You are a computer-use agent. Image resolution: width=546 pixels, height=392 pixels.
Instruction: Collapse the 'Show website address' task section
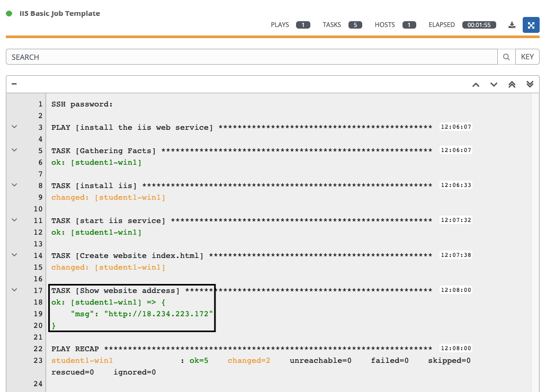pos(14,289)
